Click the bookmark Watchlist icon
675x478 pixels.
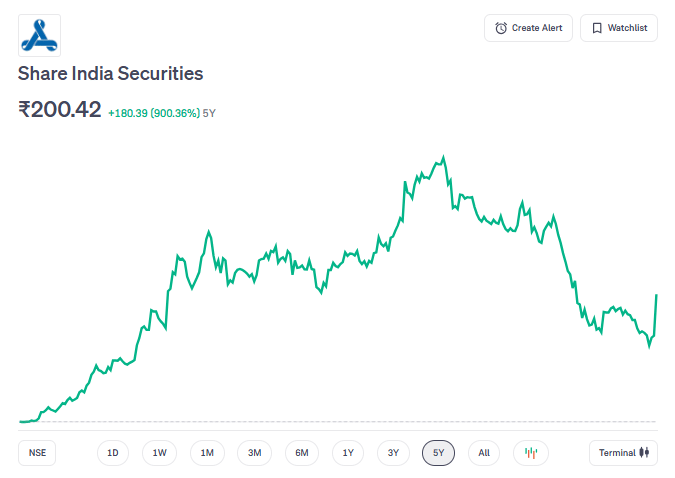(597, 28)
